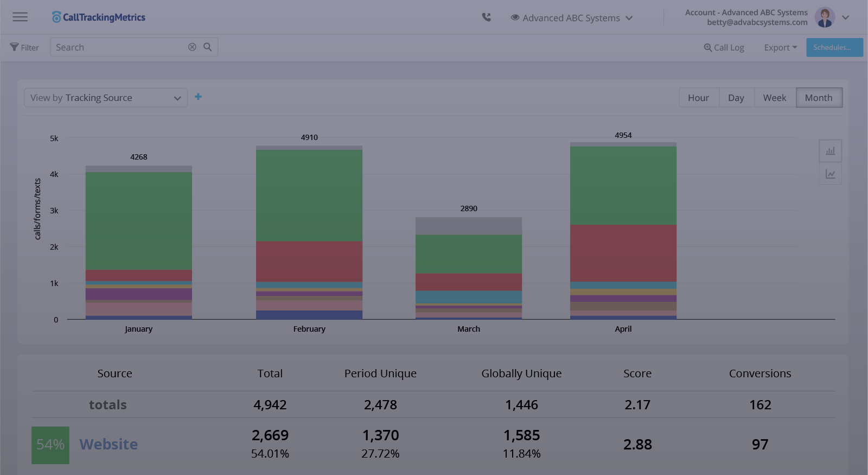The image size is (868, 475).
Task: Select the Month interval
Action: (x=819, y=98)
